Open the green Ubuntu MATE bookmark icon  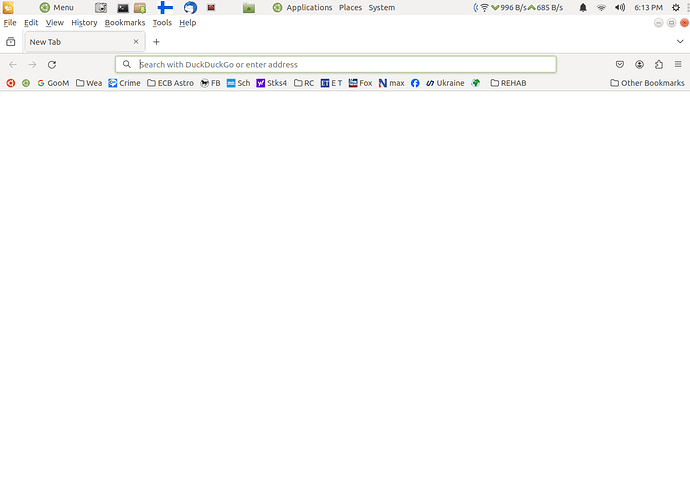26,83
